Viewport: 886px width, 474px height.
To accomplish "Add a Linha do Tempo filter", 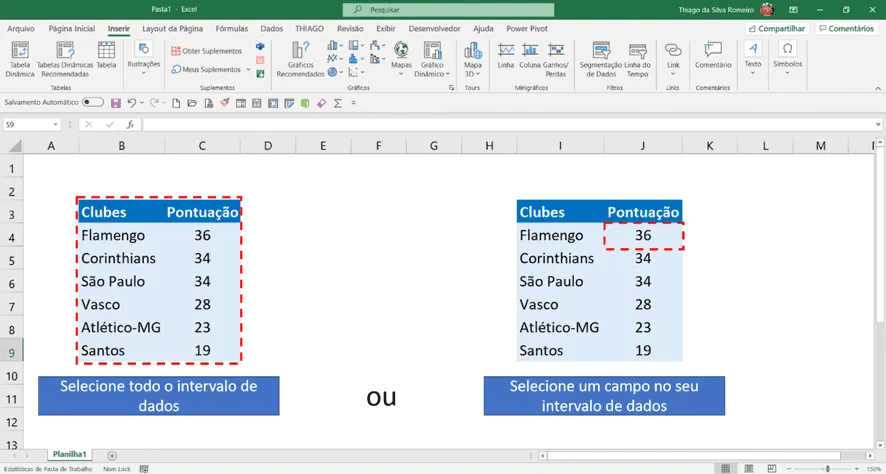I will tap(637, 59).
